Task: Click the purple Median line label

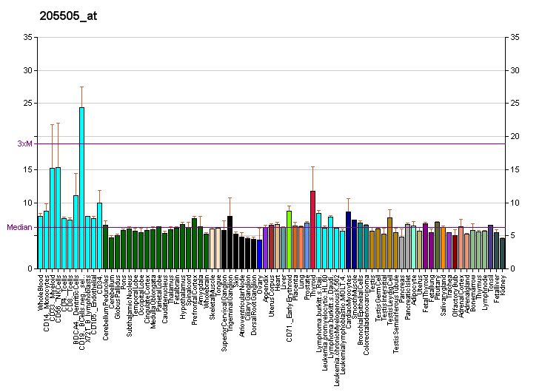Action: point(19,227)
